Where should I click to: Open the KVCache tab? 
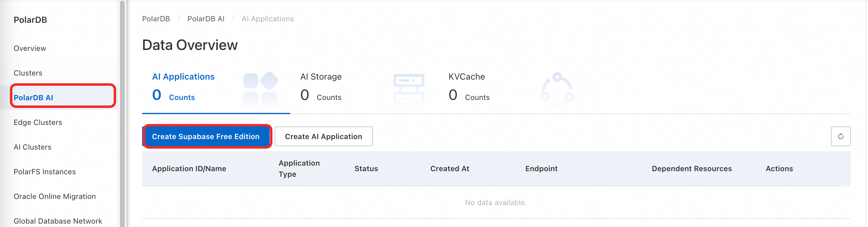point(466,77)
